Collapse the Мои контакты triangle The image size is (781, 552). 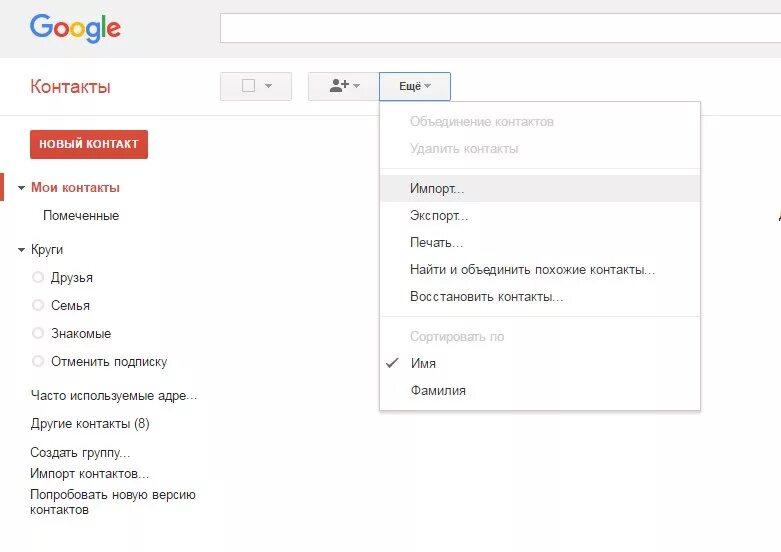point(21,188)
